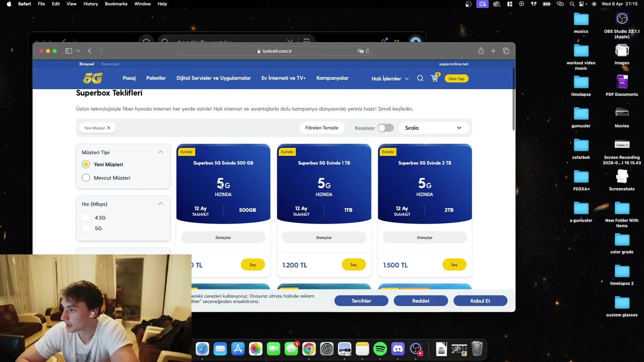Click Seç for the 1.200 TL plan
This screenshot has width=644, height=362.
tap(354, 264)
